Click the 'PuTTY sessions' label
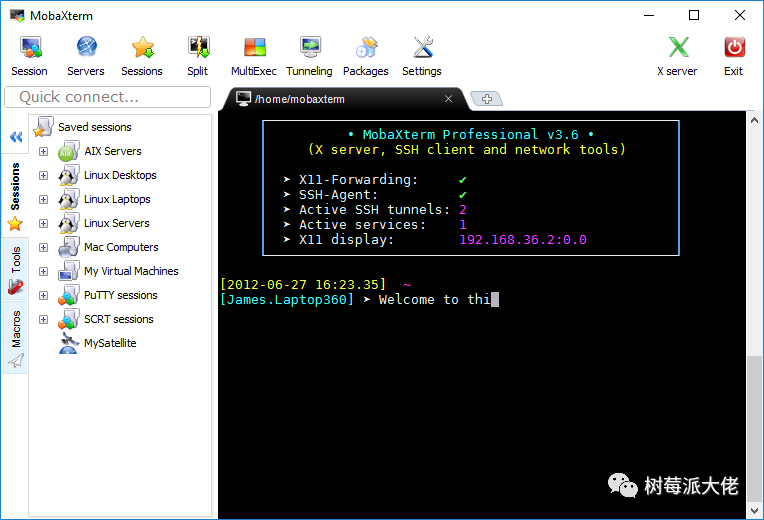This screenshot has width=764, height=520. pos(120,295)
